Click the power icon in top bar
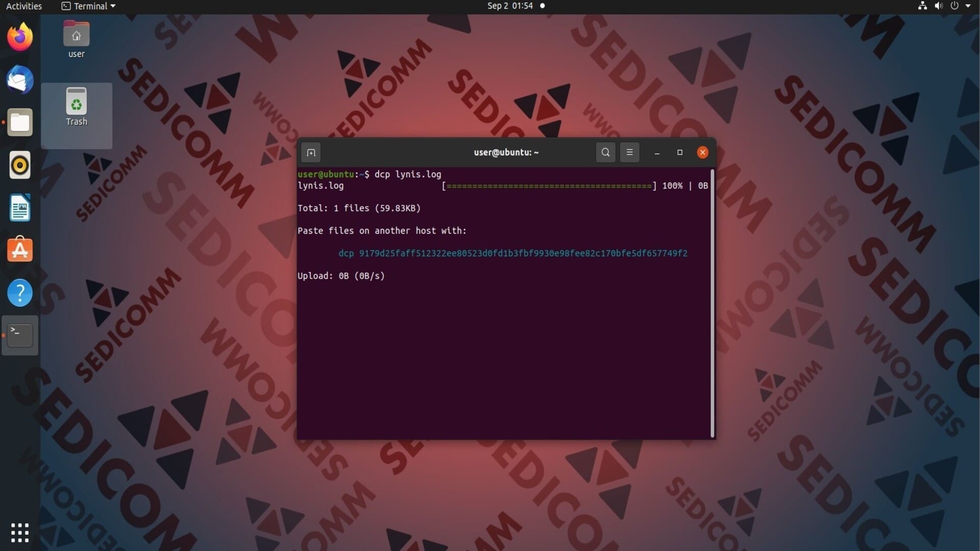The height and width of the screenshot is (551, 980). pos(954,6)
